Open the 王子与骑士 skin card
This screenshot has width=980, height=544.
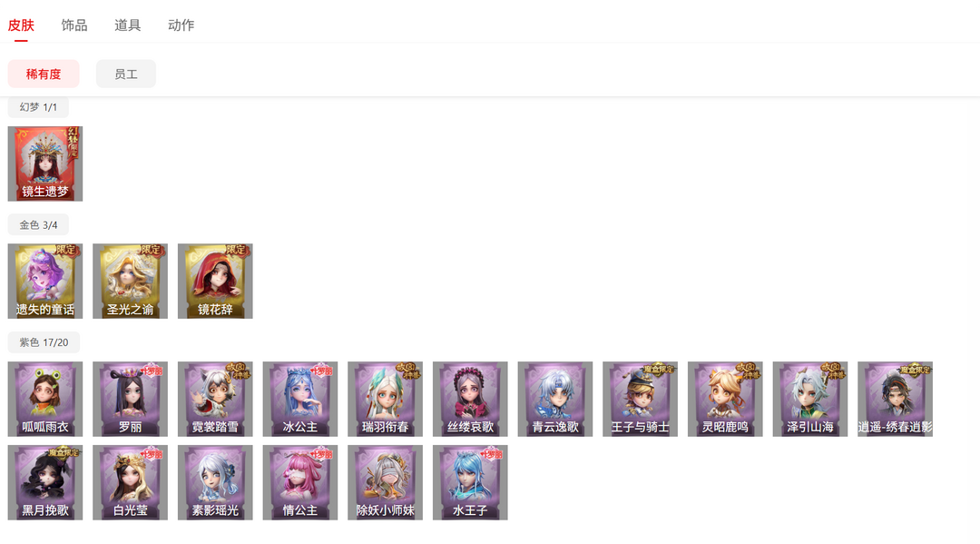(x=640, y=399)
